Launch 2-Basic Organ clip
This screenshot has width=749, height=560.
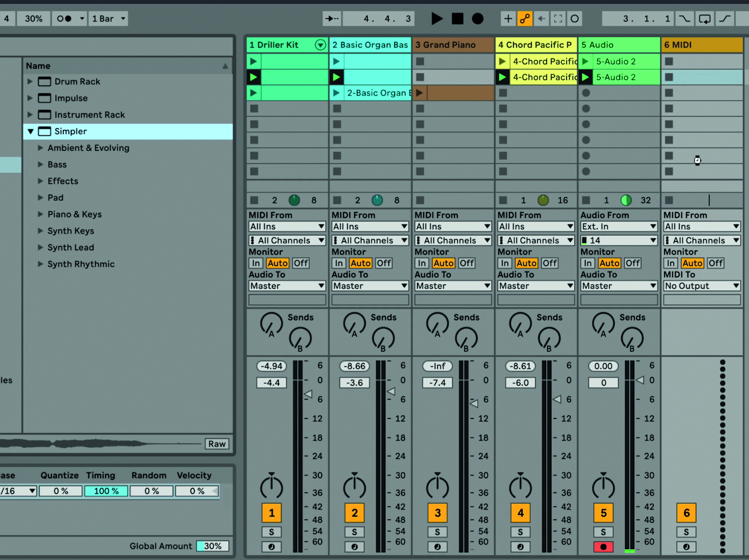tap(336, 93)
